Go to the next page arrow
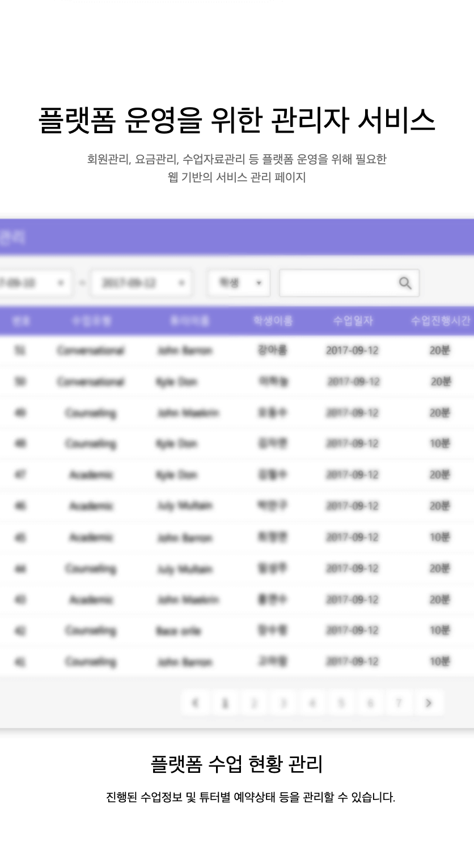 tap(429, 703)
